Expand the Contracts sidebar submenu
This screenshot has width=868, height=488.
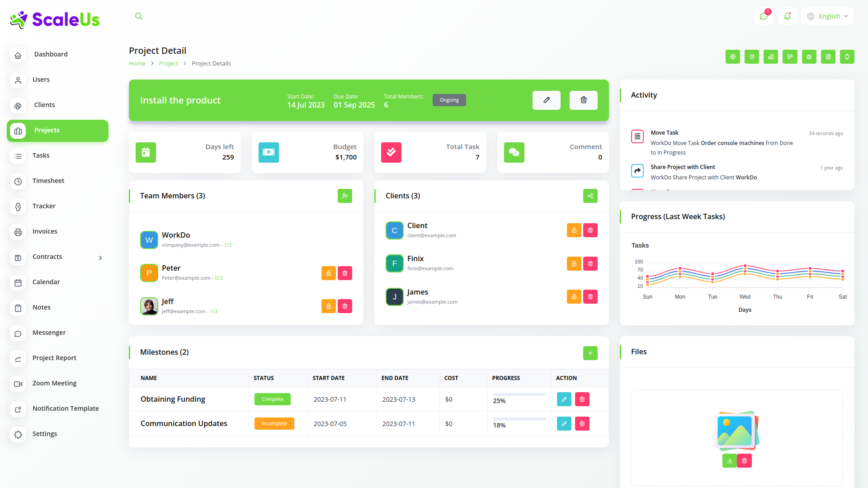pos(100,258)
